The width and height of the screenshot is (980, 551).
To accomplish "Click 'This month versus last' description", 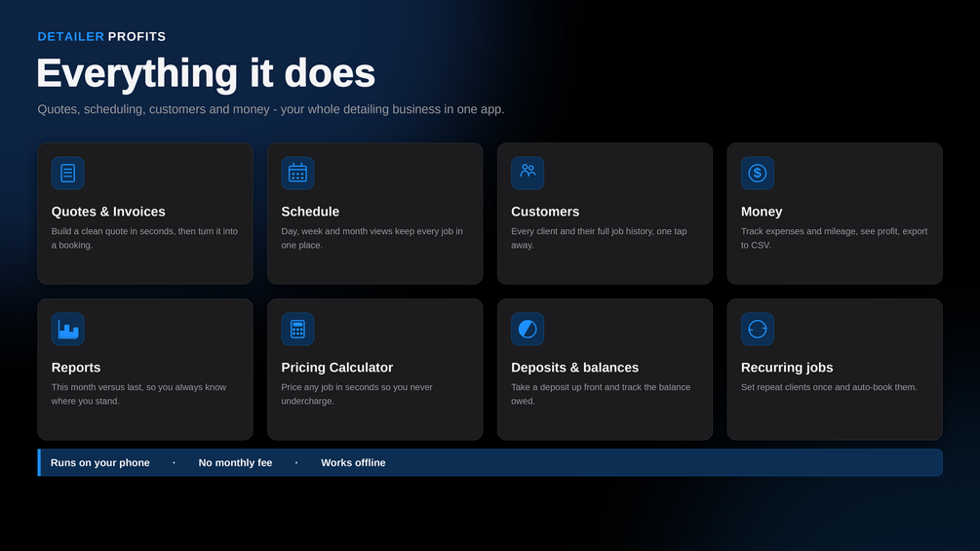I will tap(138, 394).
